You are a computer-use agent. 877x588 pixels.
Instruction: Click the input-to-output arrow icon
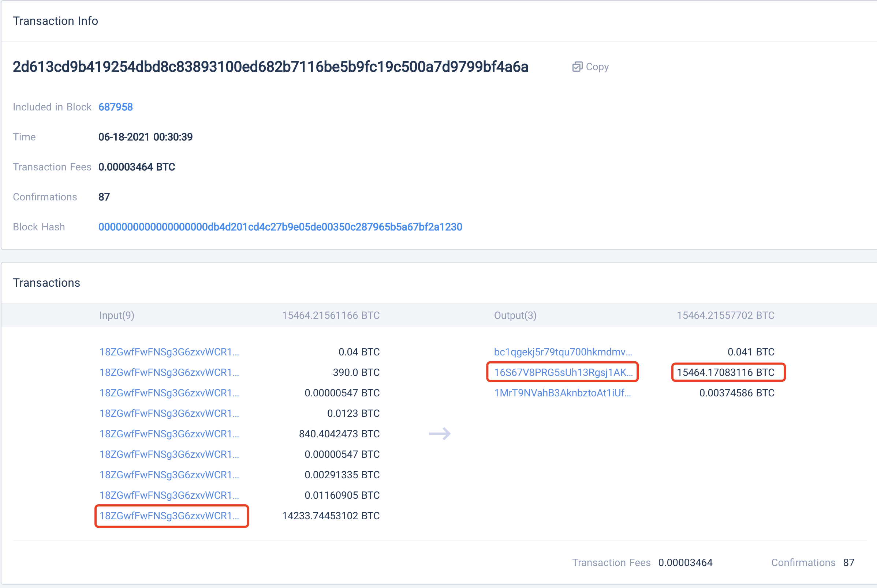(440, 434)
